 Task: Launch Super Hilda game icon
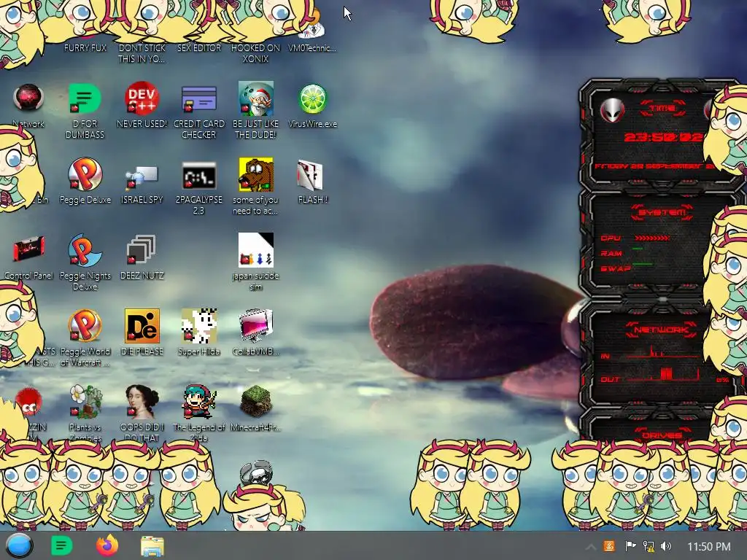point(198,326)
